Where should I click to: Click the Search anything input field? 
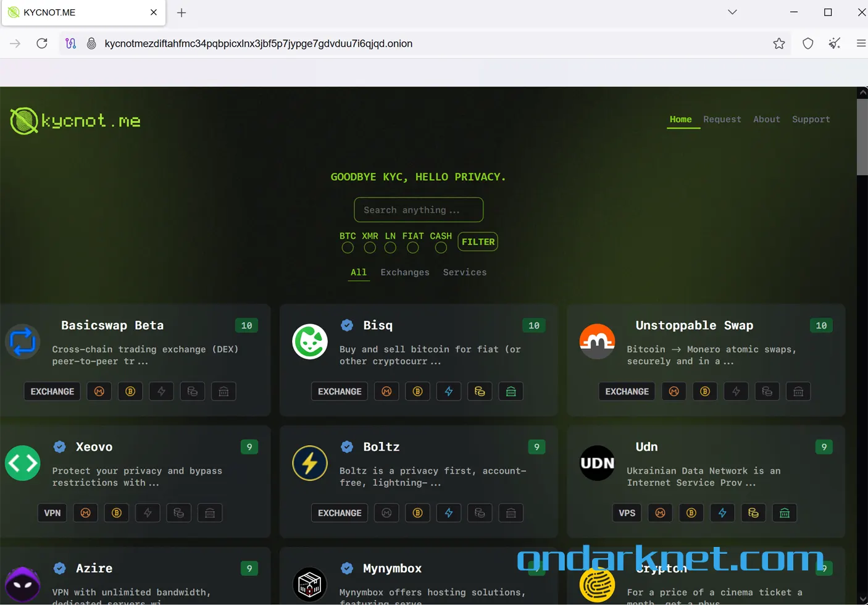[x=419, y=209]
